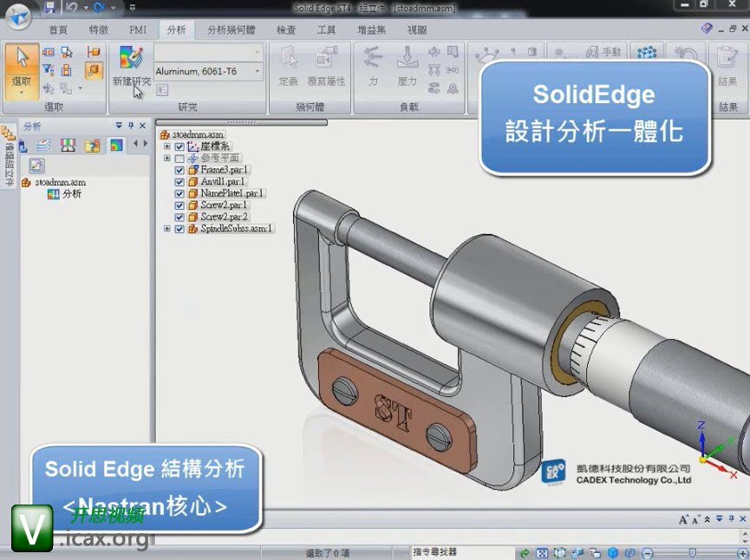The width and height of the screenshot is (750, 560).
Task: Enable the 參考平面 checkbox
Action: point(179,160)
